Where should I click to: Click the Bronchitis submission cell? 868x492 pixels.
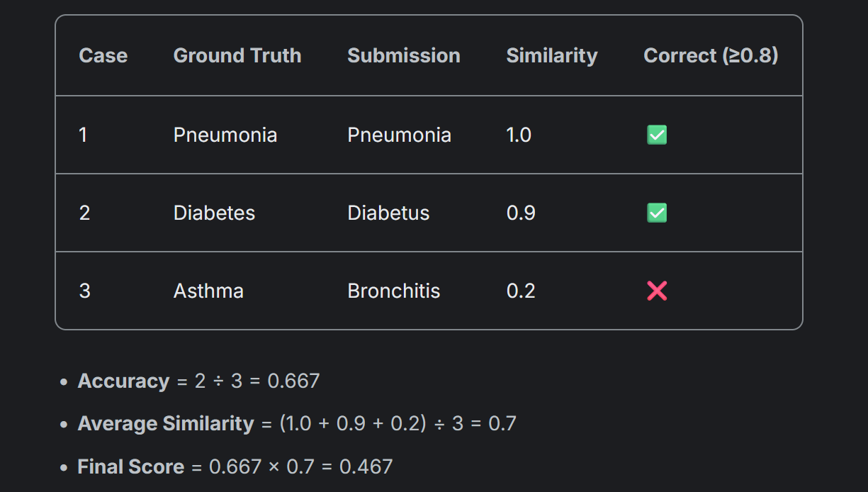[394, 291]
